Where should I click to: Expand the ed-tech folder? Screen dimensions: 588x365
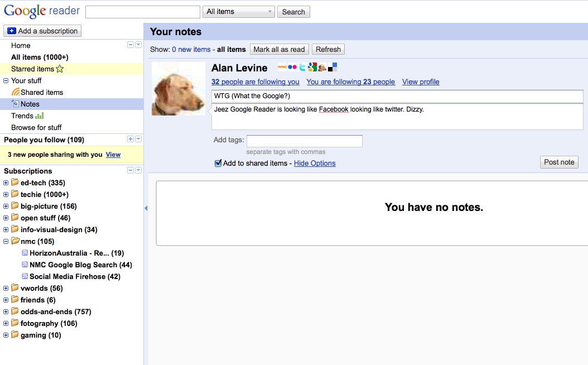coord(6,182)
